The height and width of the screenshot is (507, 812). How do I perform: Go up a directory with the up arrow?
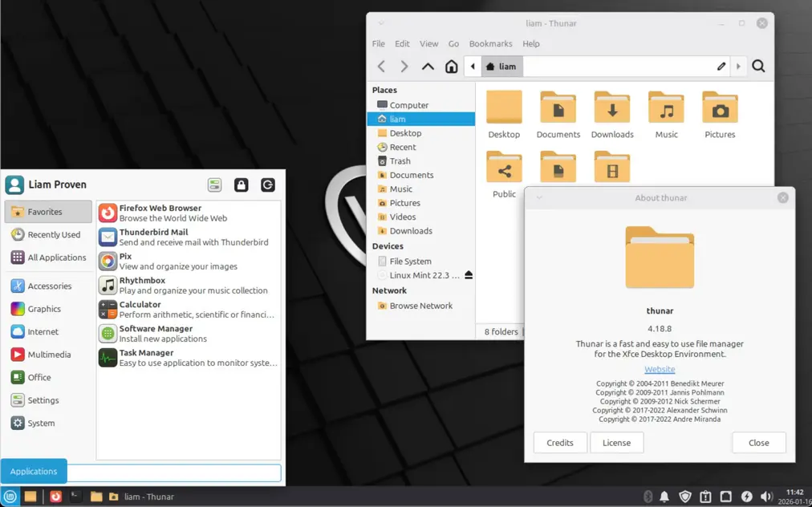tap(428, 66)
